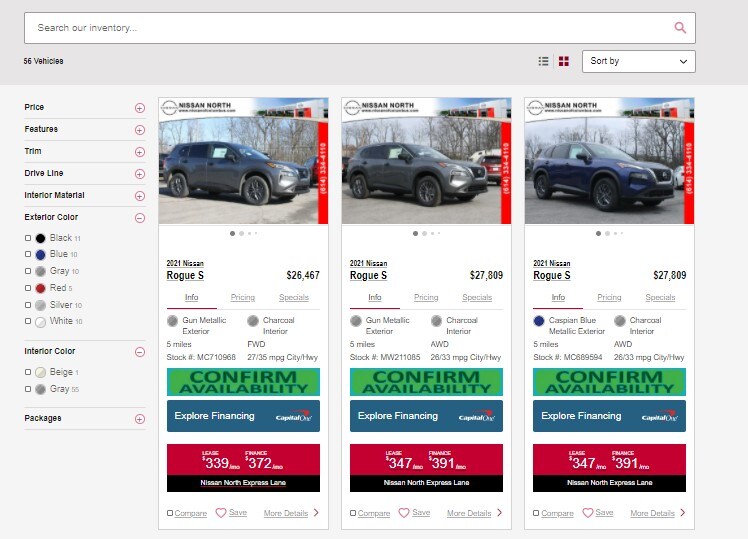Click Confirm Availability on Stock MW211085 card
This screenshot has height=539, width=748.
pyautogui.click(x=426, y=382)
